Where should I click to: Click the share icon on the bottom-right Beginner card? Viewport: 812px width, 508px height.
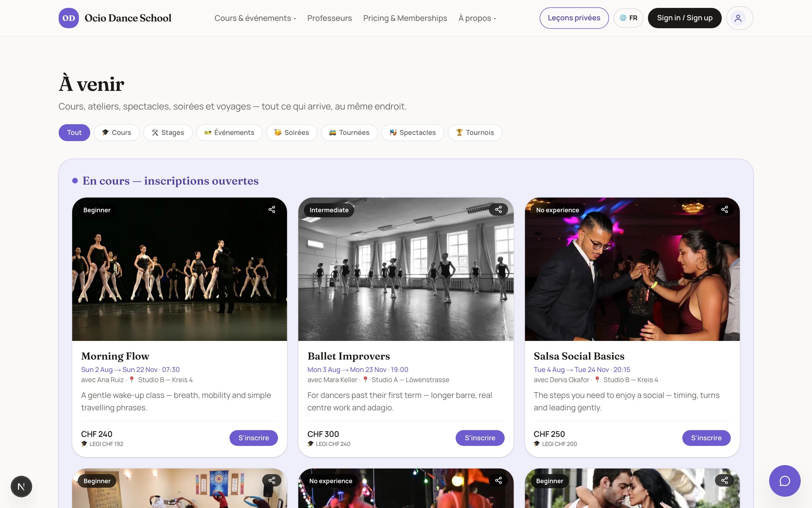(724, 480)
